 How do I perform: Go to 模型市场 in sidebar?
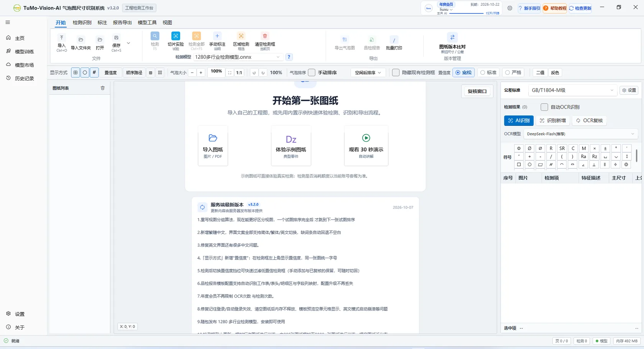(24, 65)
